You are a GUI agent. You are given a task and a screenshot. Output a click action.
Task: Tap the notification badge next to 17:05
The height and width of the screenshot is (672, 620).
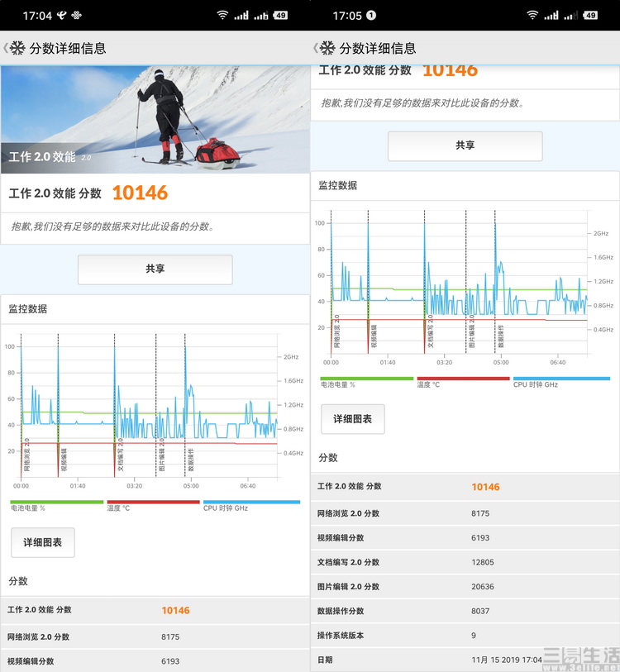[371, 16]
